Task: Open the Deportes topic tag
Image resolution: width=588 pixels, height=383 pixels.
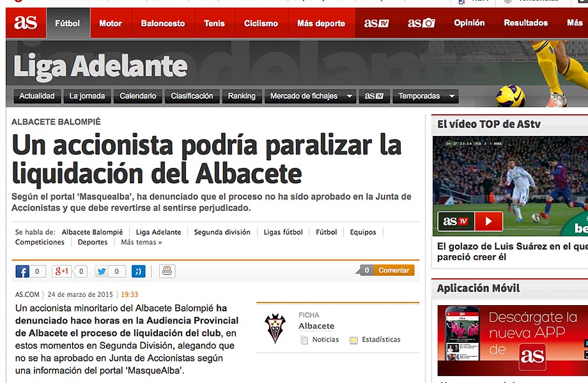Action: 93,242
